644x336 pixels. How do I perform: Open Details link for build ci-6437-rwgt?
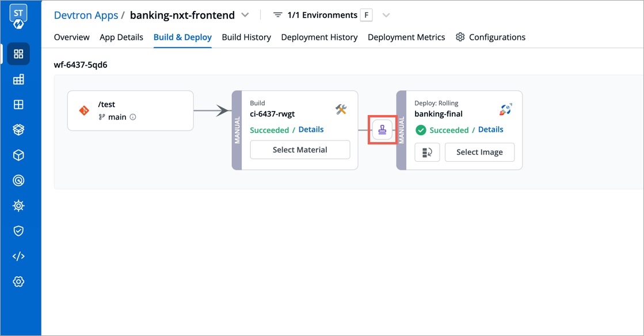[311, 129]
